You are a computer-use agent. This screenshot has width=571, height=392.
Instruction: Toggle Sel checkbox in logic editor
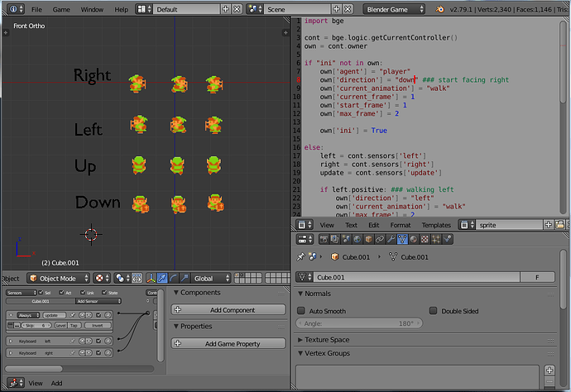click(x=41, y=293)
